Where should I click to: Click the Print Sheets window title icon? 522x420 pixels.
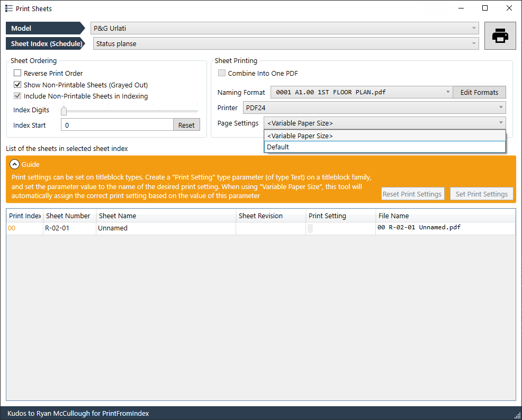pos(9,8)
